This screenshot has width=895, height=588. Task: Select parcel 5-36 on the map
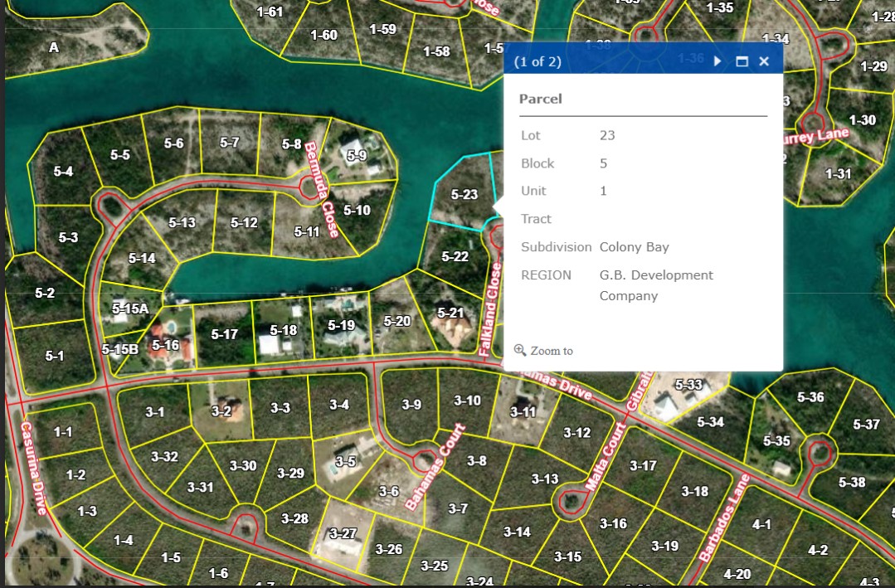[810, 397]
